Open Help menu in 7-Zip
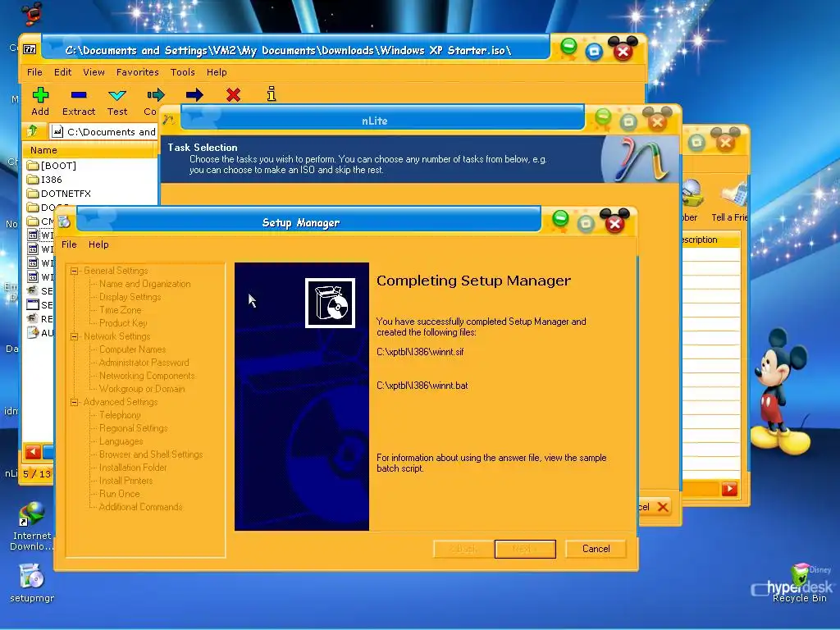This screenshot has height=630, width=840. pyautogui.click(x=217, y=72)
